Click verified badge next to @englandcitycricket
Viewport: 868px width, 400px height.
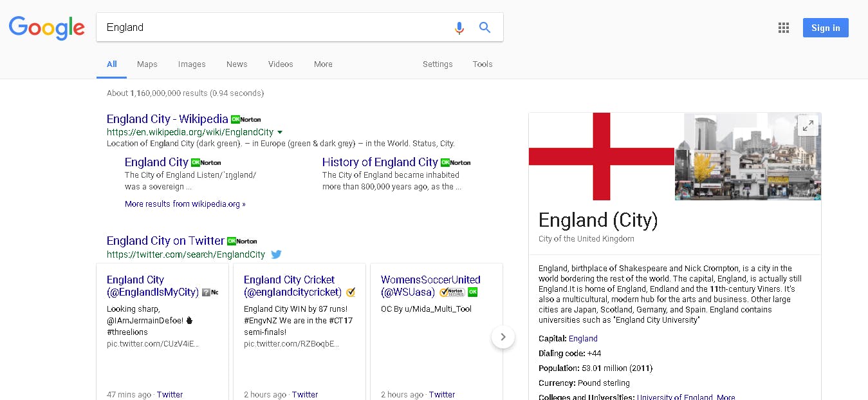[x=351, y=292]
